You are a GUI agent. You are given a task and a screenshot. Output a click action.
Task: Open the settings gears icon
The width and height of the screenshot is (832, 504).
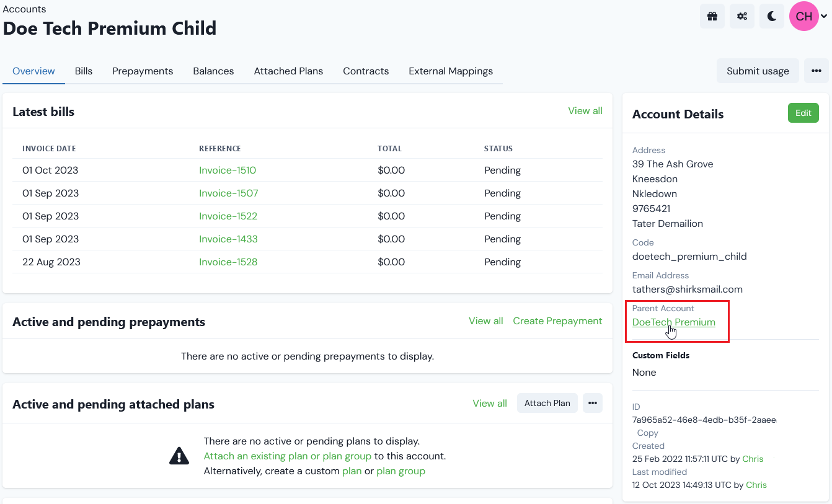click(x=741, y=15)
